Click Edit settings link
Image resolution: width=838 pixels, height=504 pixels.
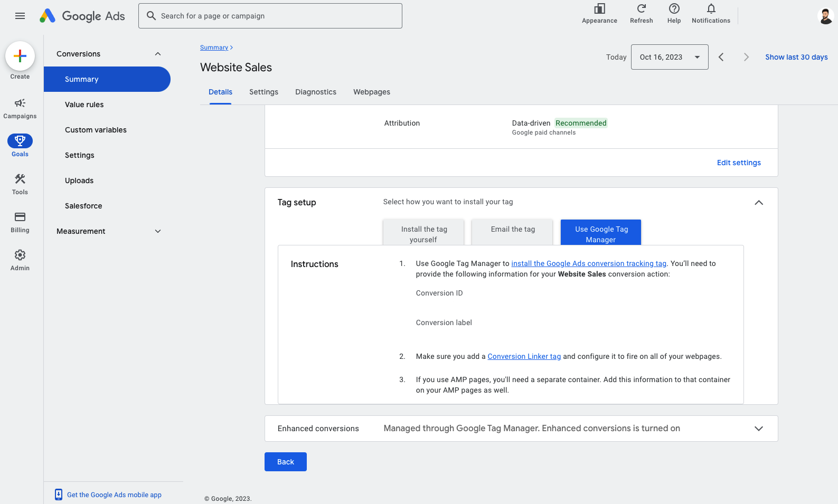point(739,163)
